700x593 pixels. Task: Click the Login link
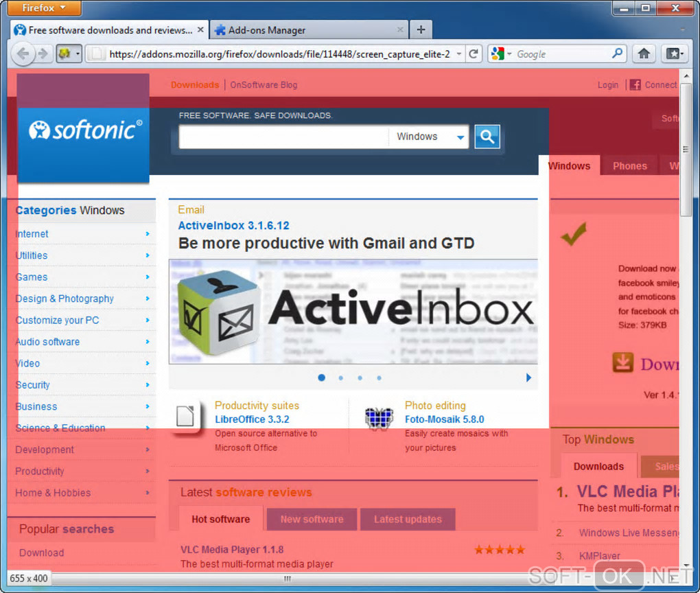coord(607,85)
